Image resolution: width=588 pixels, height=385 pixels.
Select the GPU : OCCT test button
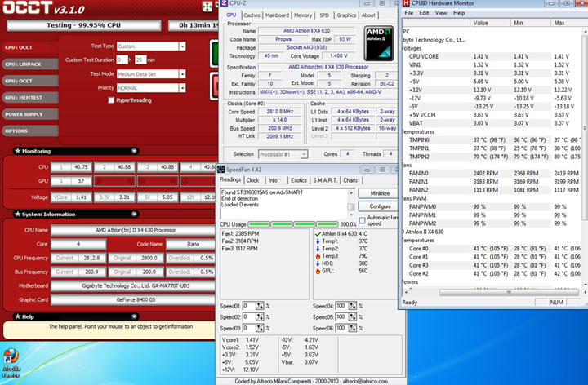coord(30,81)
